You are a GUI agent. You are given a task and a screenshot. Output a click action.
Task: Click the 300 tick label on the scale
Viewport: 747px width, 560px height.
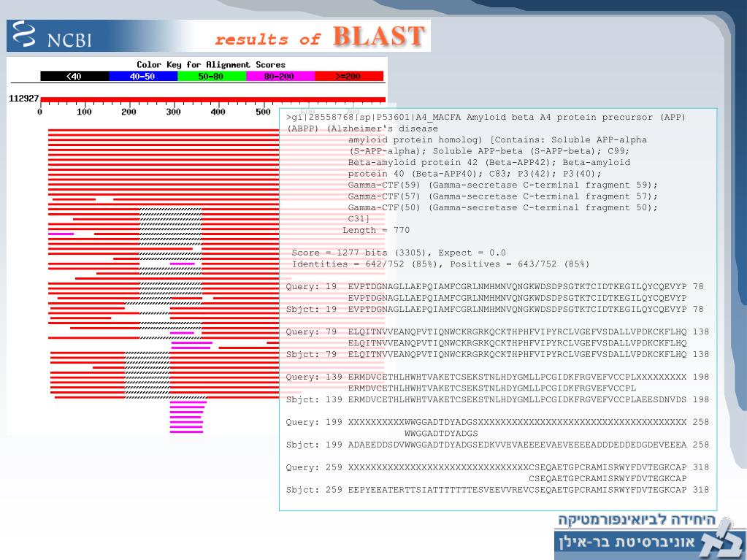click(173, 112)
